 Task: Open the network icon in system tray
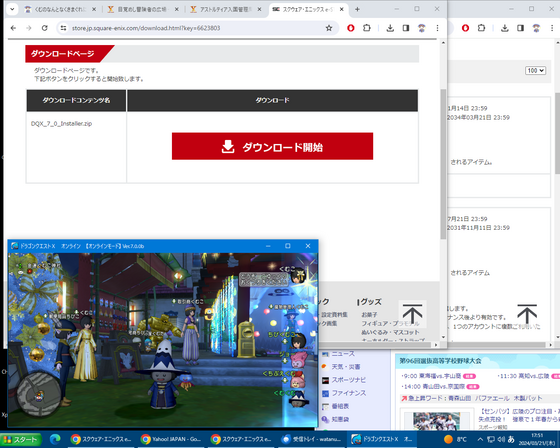click(491, 439)
